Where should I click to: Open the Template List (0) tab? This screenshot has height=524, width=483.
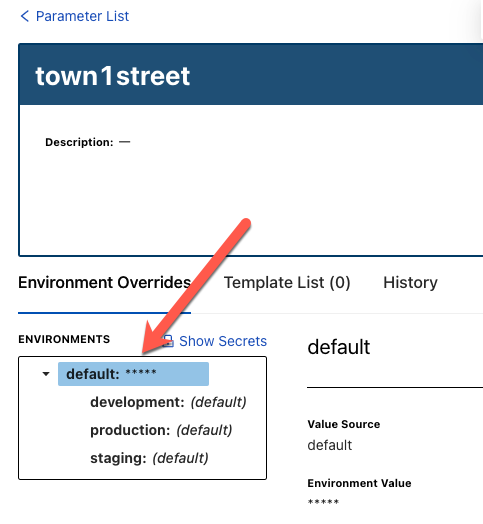click(x=287, y=283)
